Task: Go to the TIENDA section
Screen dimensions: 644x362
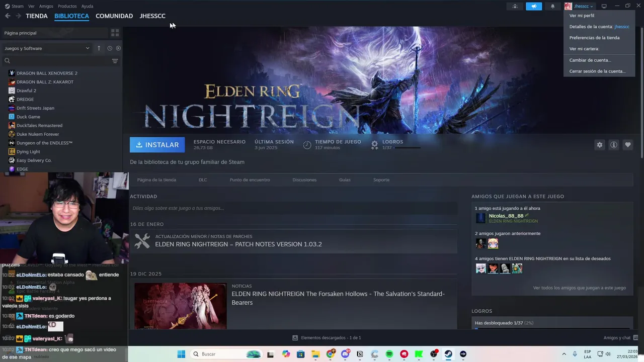Action: [37, 16]
